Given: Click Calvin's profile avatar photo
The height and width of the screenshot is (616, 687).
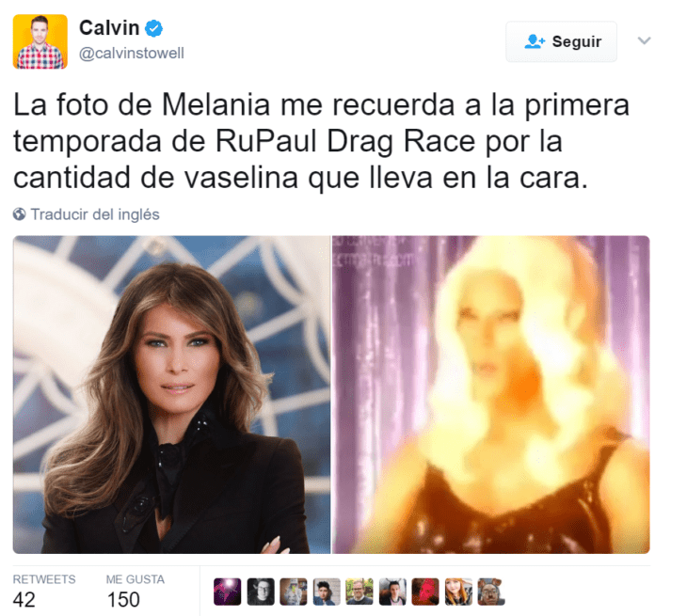Looking at the screenshot, I should 40,41.
